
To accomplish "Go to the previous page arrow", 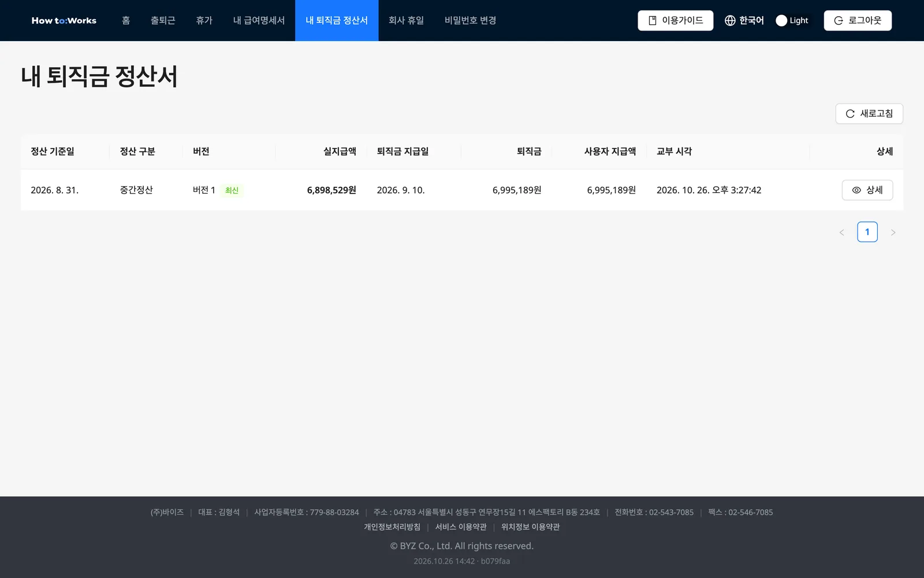I will (842, 232).
